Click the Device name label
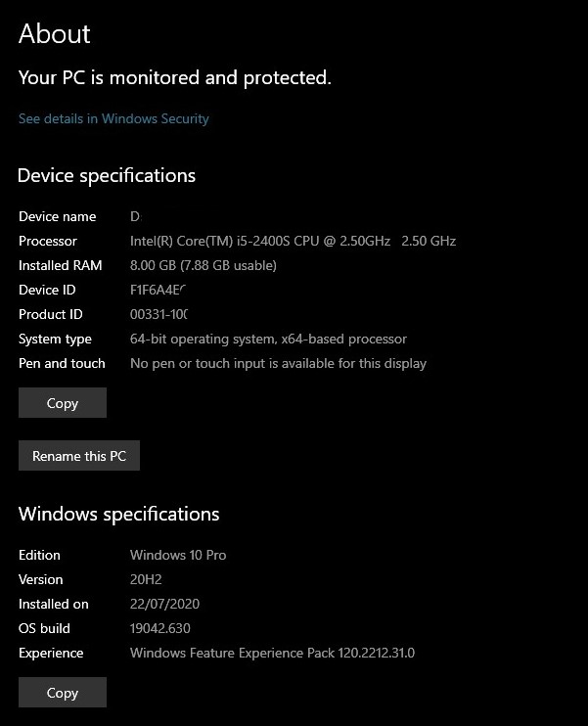This screenshot has width=588, height=726. tap(57, 216)
